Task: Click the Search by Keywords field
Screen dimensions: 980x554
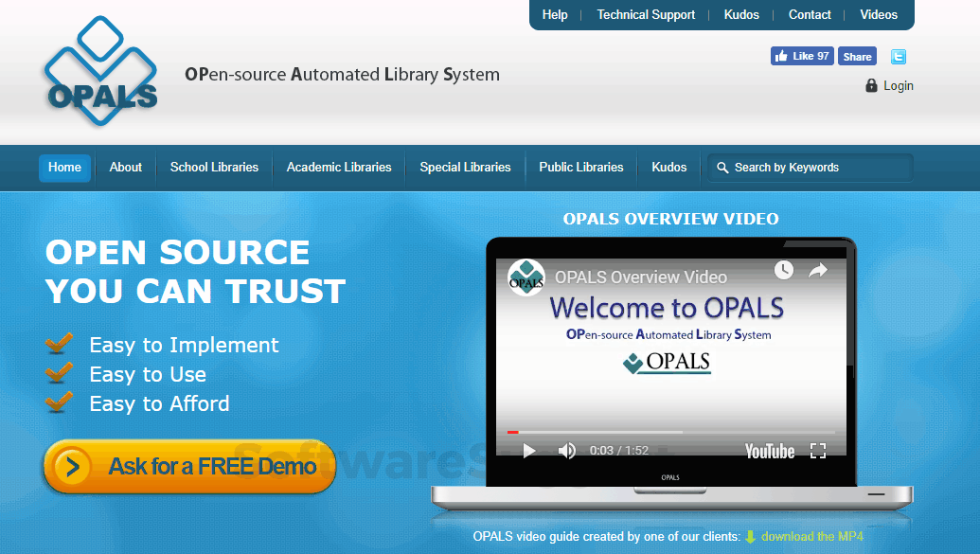Action: coord(811,168)
